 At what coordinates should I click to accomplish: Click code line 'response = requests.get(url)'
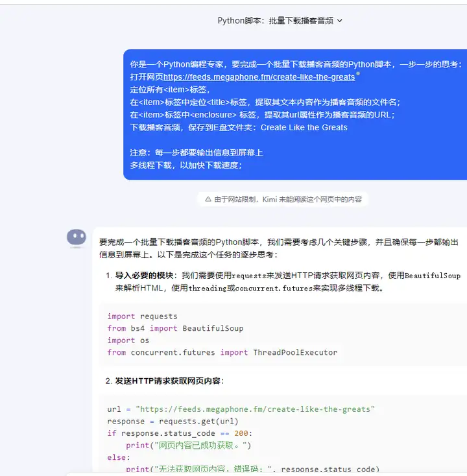pos(173,421)
